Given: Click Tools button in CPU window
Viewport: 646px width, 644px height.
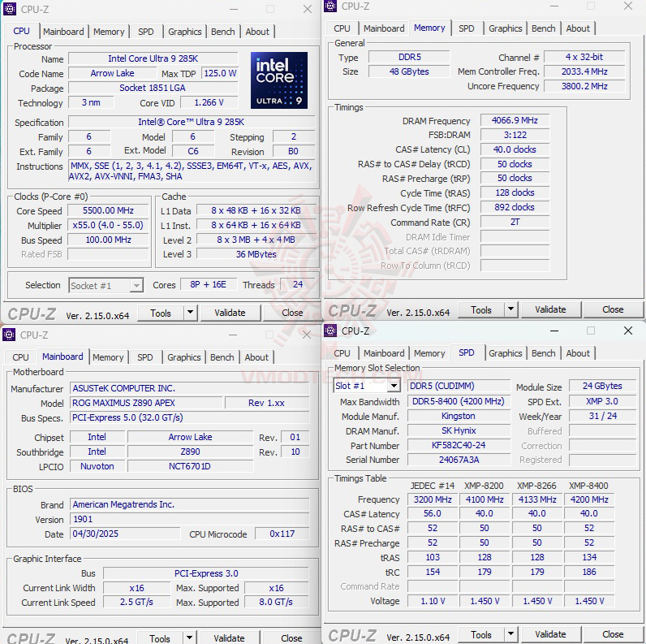Looking at the screenshot, I should tap(161, 313).
